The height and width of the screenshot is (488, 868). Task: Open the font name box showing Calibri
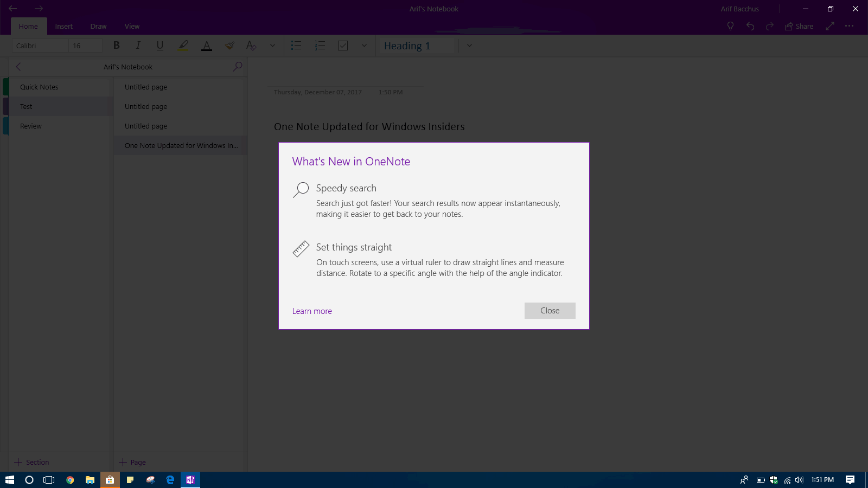click(40, 46)
